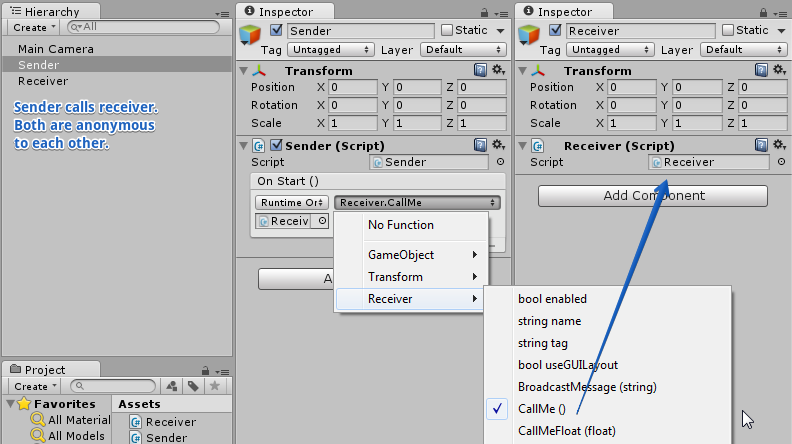Toggle lock on Receiver Inspector panel
Viewport: 792px width, 444px height.
(763, 13)
